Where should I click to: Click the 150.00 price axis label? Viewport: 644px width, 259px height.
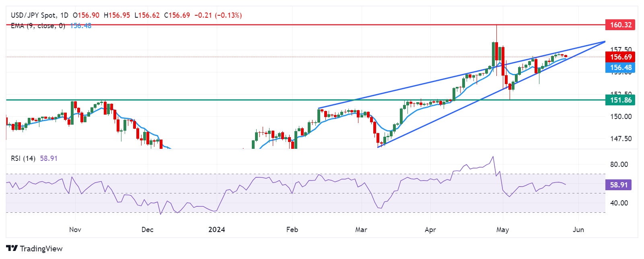(x=621, y=117)
